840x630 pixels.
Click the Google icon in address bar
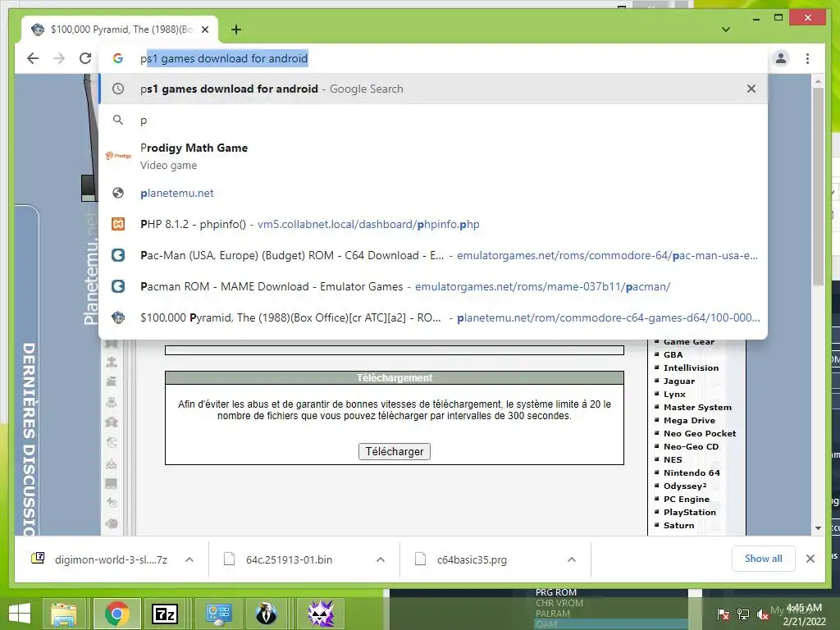[x=118, y=58]
